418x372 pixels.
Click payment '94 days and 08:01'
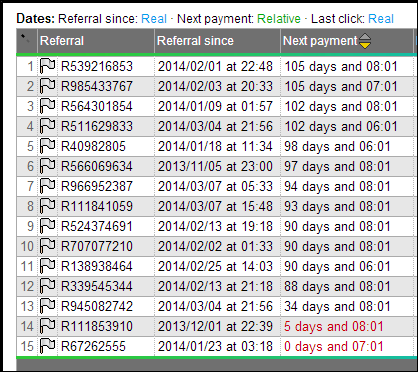pos(337,186)
